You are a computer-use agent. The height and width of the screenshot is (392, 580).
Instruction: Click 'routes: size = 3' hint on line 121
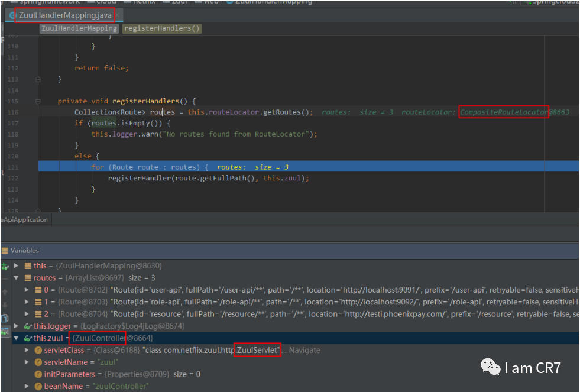tap(252, 167)
